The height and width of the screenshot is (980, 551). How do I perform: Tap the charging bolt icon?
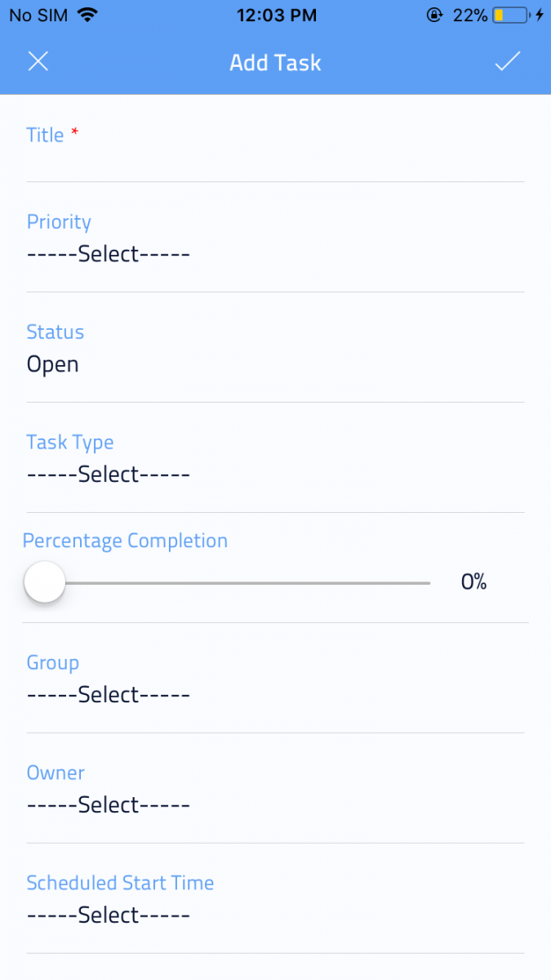(540, 15)
